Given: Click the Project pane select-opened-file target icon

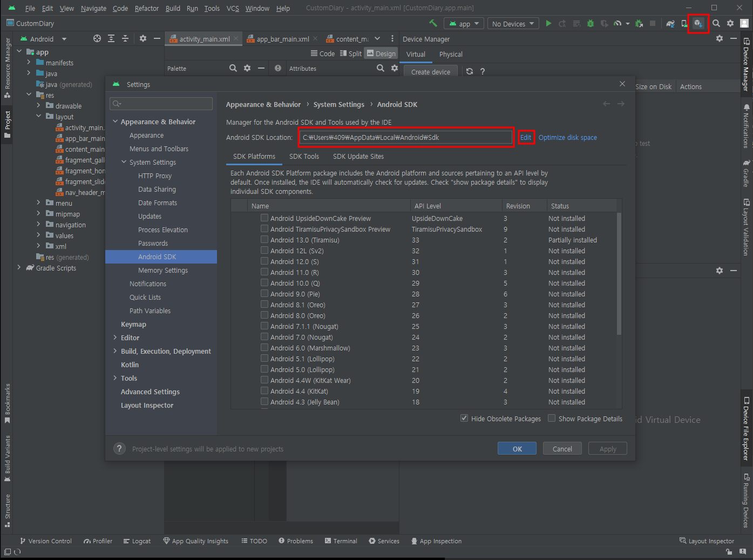Looking at the screenshot, I should click(97, 38).
